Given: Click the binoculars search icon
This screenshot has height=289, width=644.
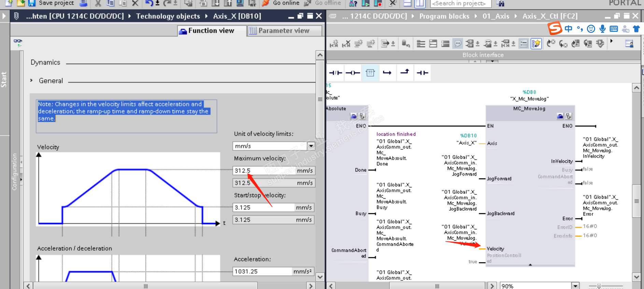Looking at the screenshot, I should (501, 3).
